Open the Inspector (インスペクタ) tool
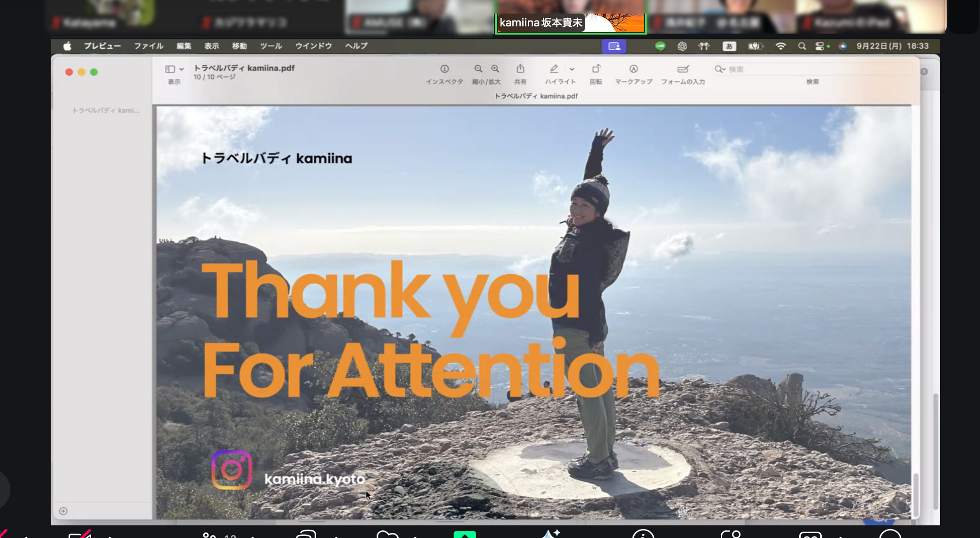Image resolution: width=980 pixels, height=538 pixels. coord(444,69)
